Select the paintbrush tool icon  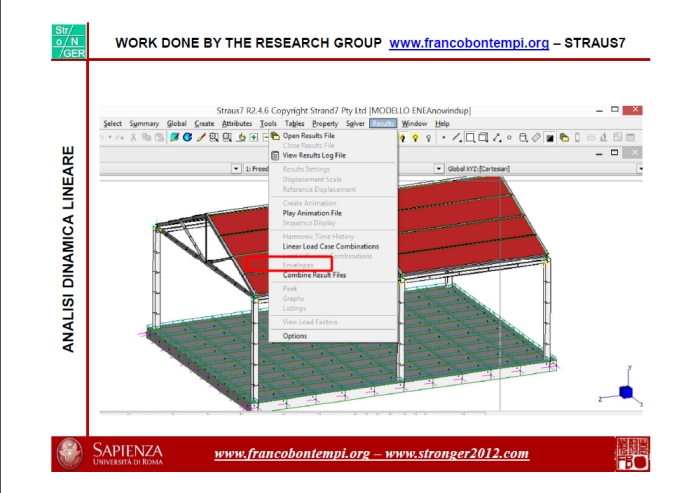200,137
